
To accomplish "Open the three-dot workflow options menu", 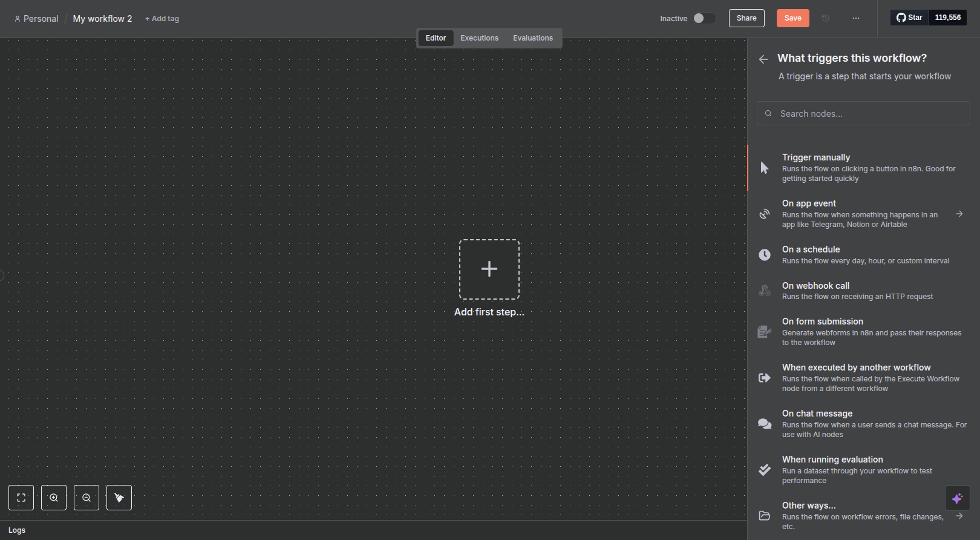I will pyautogui.click(x=856, y=18).
